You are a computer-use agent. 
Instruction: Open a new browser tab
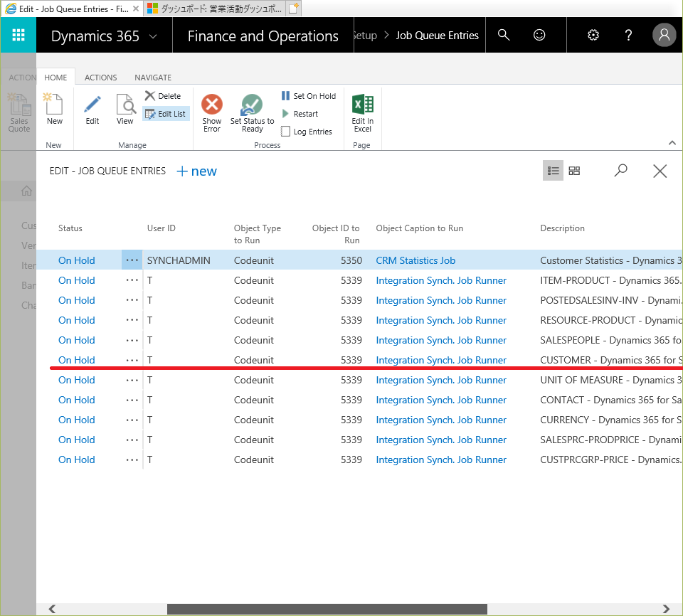point(294,9)
